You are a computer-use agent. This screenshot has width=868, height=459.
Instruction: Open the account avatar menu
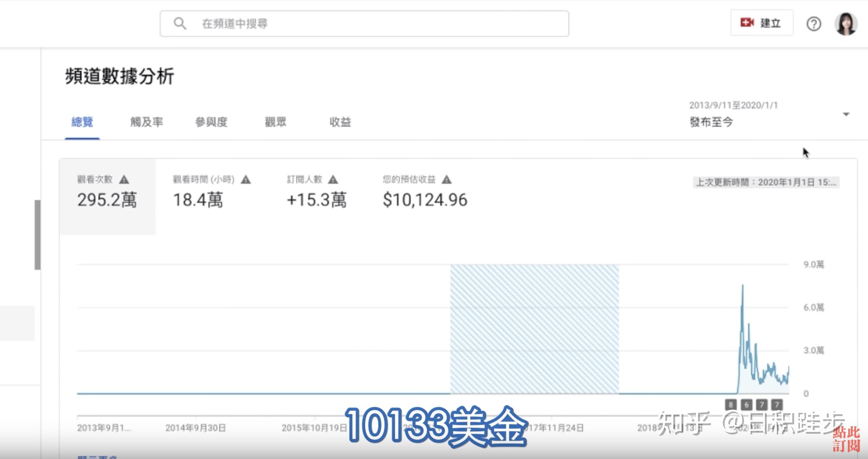point(845,24)
